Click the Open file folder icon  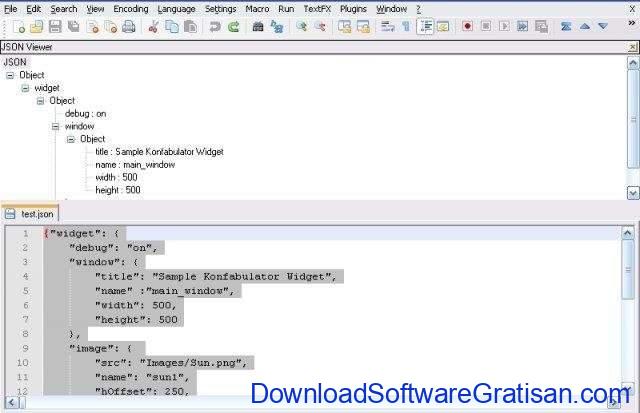(37, 27)
